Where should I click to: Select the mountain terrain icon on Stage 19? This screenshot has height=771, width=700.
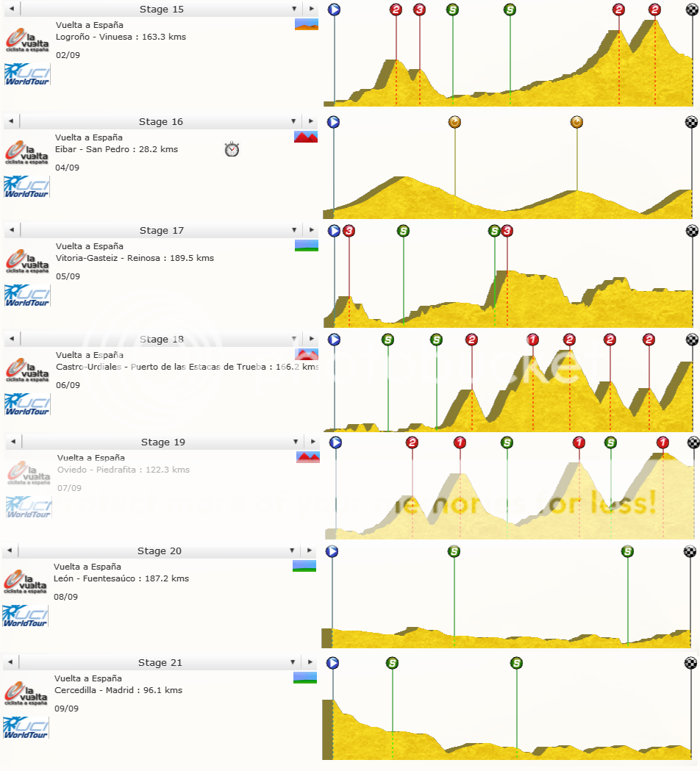click(307, 456)
